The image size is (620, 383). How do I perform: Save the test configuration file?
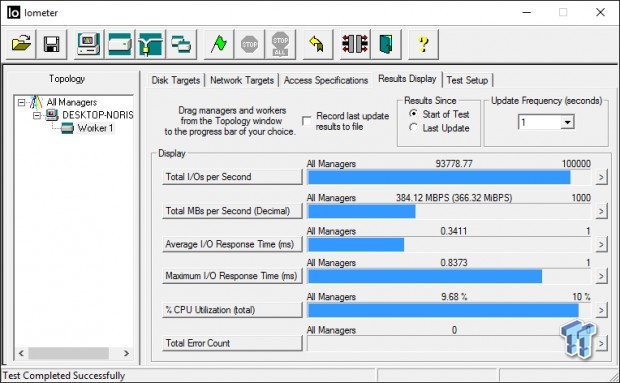click(51, 44)
